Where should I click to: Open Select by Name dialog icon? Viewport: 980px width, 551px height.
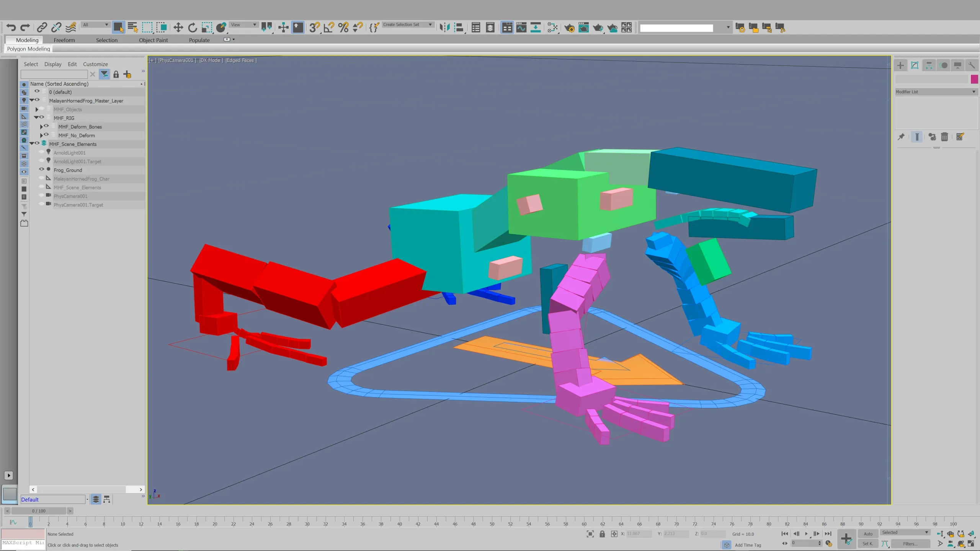point(132,27)
